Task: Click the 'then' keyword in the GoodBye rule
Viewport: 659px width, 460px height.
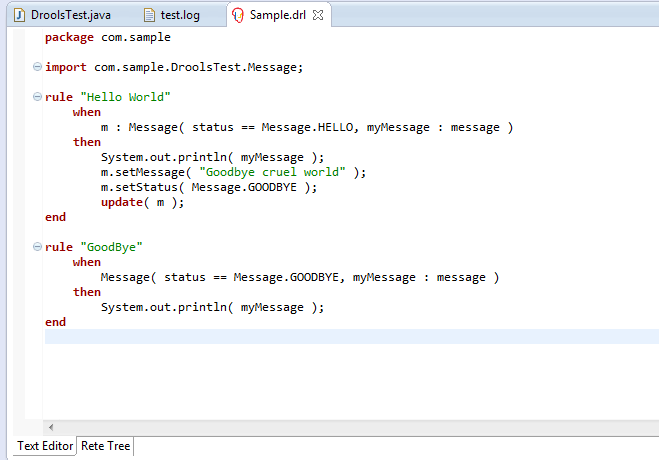Action: pos(87,292)
